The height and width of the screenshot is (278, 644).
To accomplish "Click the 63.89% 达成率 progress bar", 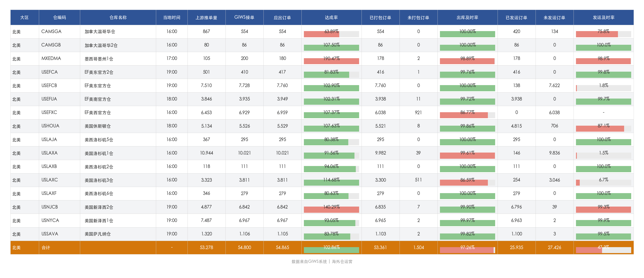I will (x=331, y=34).
